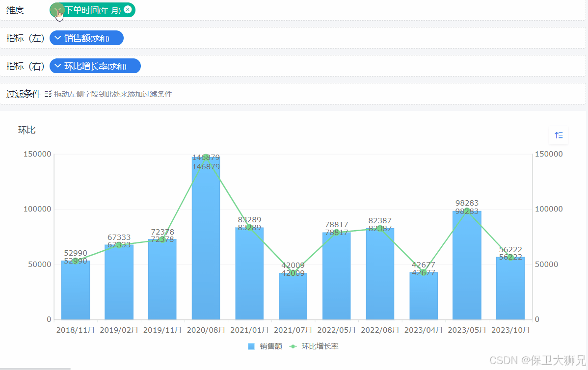Image resolution: width=588 pixels, height=370 pixels.
Task: Click the 2023/04月 bar labeled 42677
Action: tap(424, 296)
